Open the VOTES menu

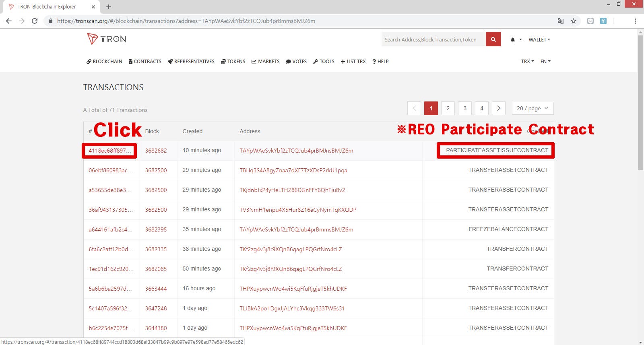[296, 62]
